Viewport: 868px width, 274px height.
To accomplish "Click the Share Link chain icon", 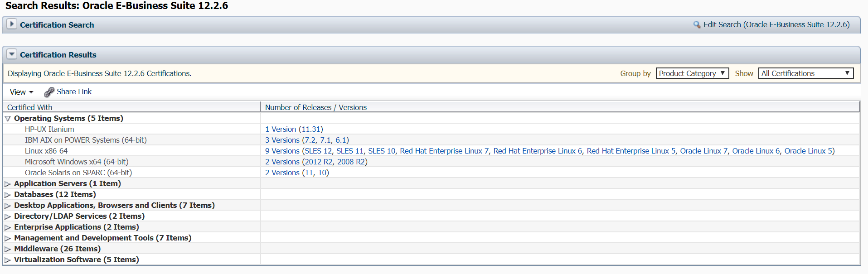I will [x=49, y=92].
